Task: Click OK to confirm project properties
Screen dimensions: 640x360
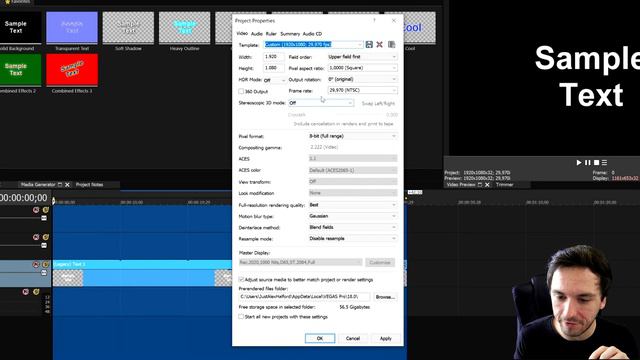Action: tap(320, 338)
